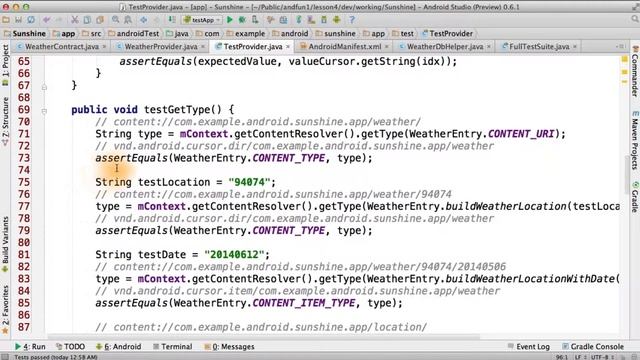Click the vertical editor scrollbar
This screenshot has width=640, height=360.
[627, 175]
